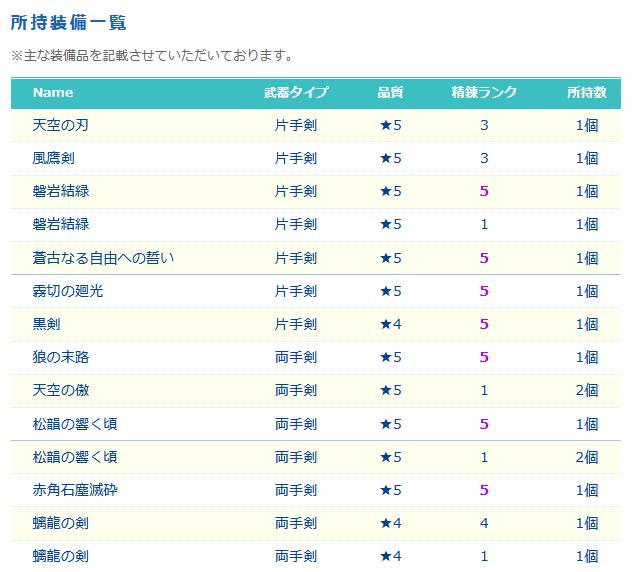Click ★5 in the 蒼古なる自由への誓い row
Image resolution: width=636 pixels, height=572 pixels.
click(x=390, y=258)
